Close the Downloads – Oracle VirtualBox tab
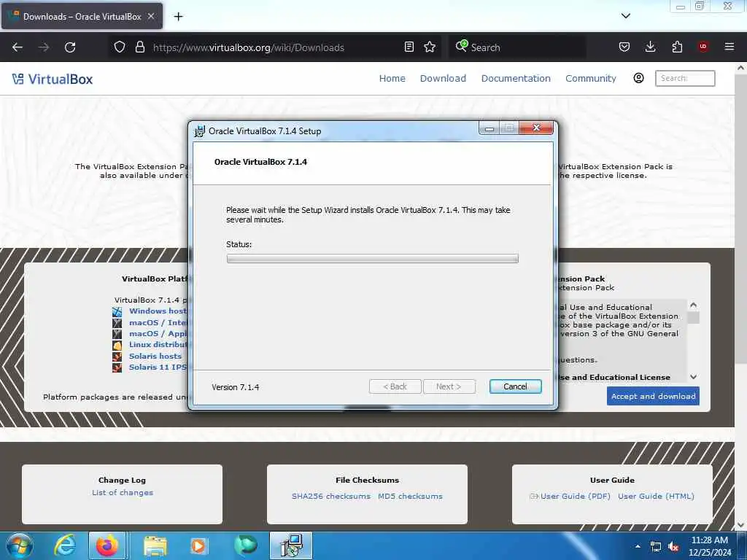Image resolution: width=747 pixels, height=560 pixels. coord(150,16)
